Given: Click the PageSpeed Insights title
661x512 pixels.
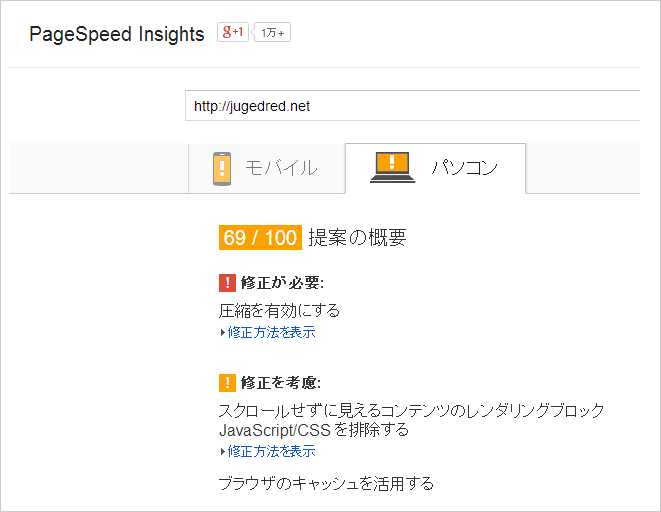Looking at the screenshot, I should pyautogui.click(x=117, y=35).
